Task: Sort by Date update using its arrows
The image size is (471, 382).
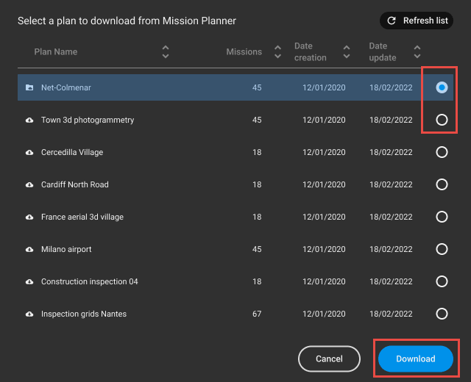Action: tap(417, 52)
